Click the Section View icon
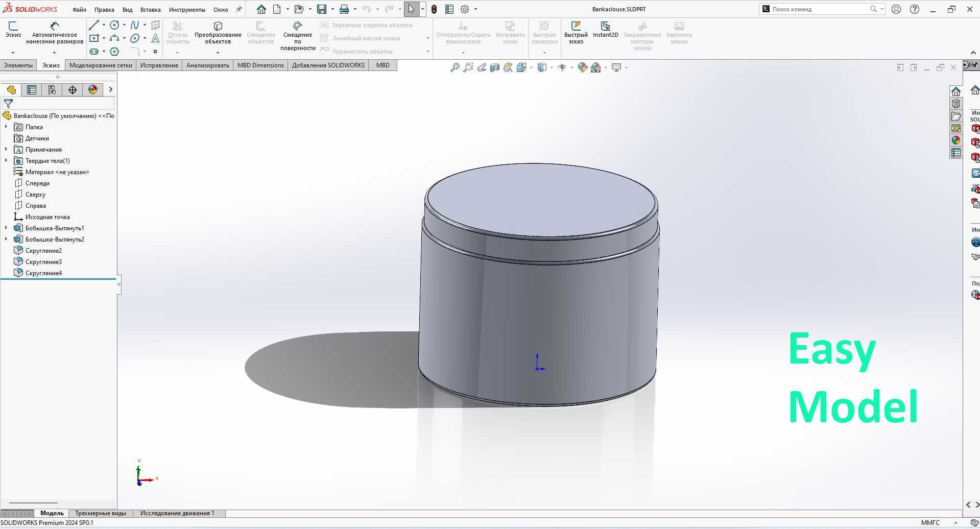Screen dimensions: 980x529 coord(494,67)
